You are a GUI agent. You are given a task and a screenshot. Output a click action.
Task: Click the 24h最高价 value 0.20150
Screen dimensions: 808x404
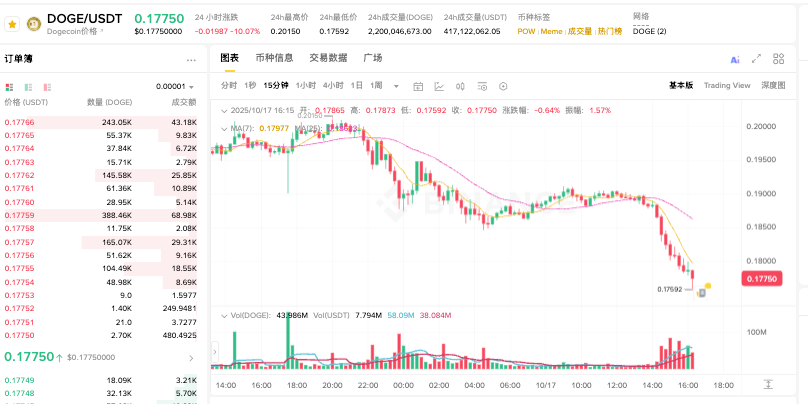click(285, 31)
